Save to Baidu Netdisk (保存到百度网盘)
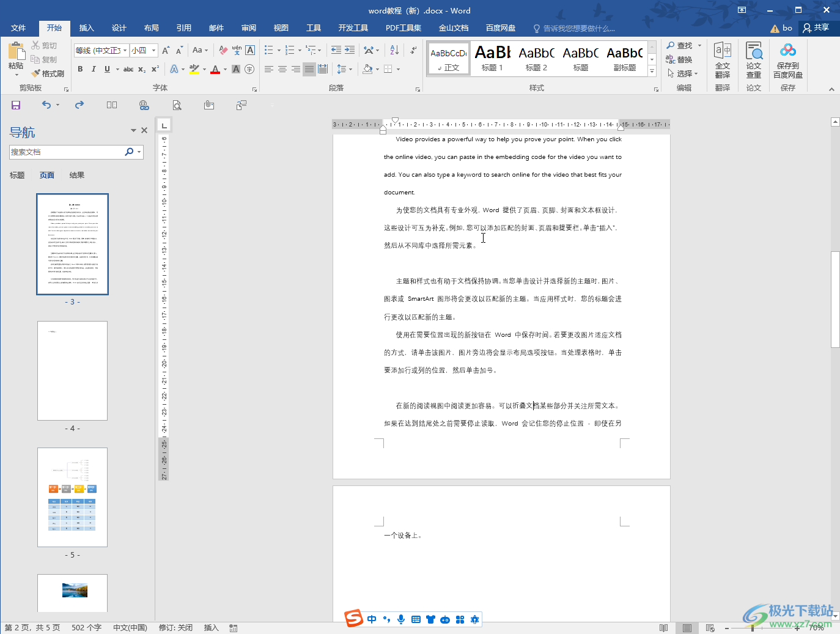840x634 pixels. click(x=788, y=60)
